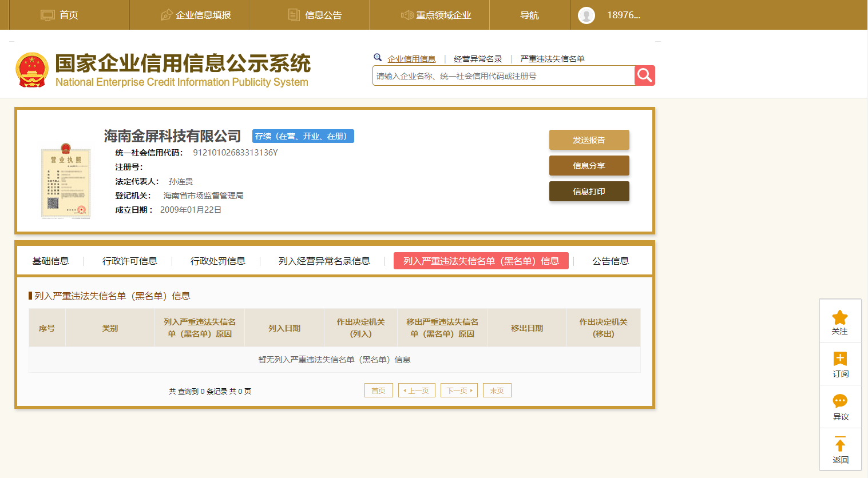Click the 暂无列入严重违法失信名单（黑名单）信息 empty message
The height and width of the screenshot is (478, 868).
pyautogui.click(x=335, y=360)
